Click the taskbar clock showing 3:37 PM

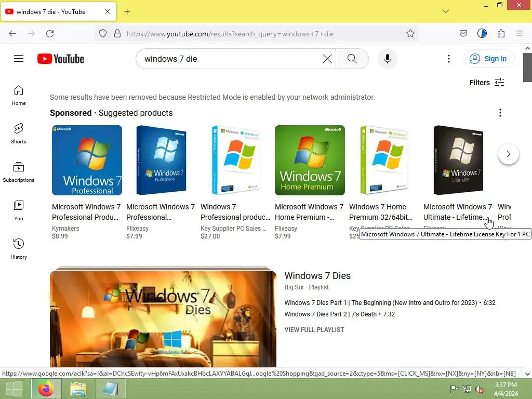506,389
